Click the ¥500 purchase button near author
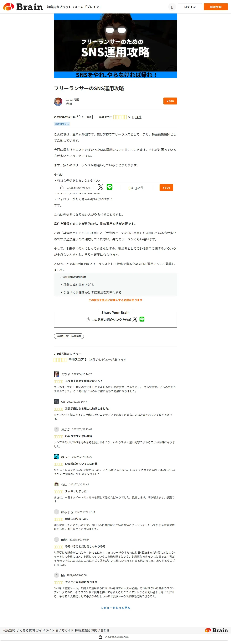Viewport: 231px width, 644px height. (x=170, y=101)
